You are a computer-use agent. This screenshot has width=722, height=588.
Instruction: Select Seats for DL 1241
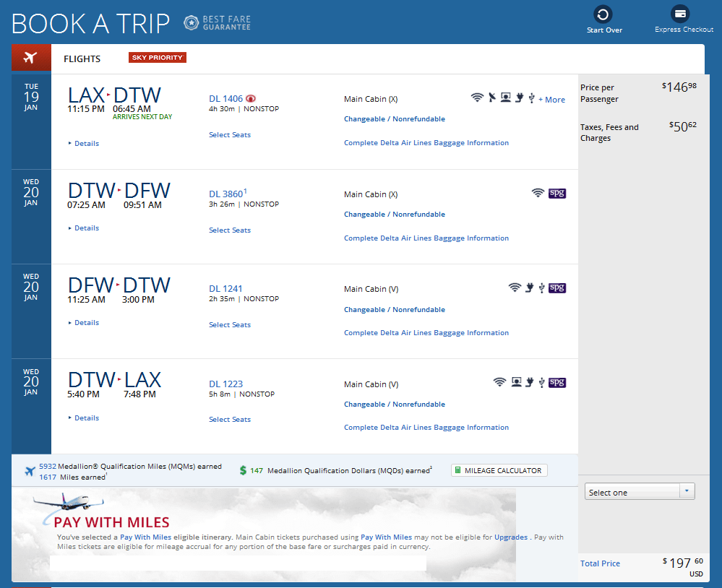pos(230,325)
